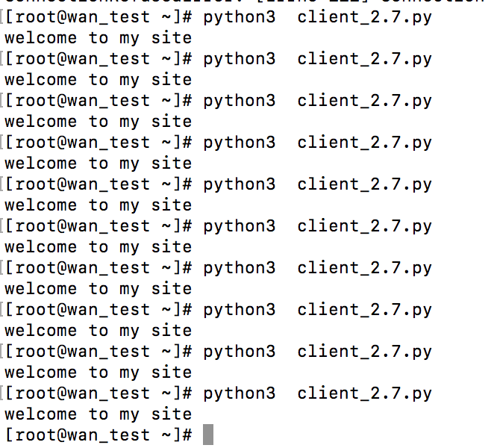
Task: Click the word "welcome" in the first output line
Action: (x=40, y=37)
